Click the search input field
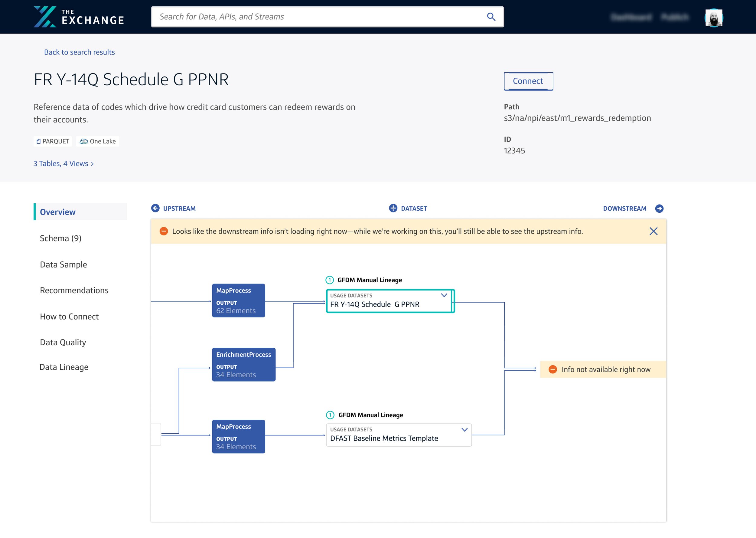The width and height of the screenshot is (756, 538). coord(327,16)
